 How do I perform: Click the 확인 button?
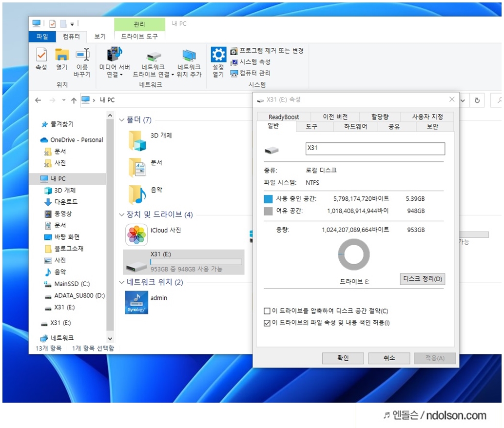point(343,358)
